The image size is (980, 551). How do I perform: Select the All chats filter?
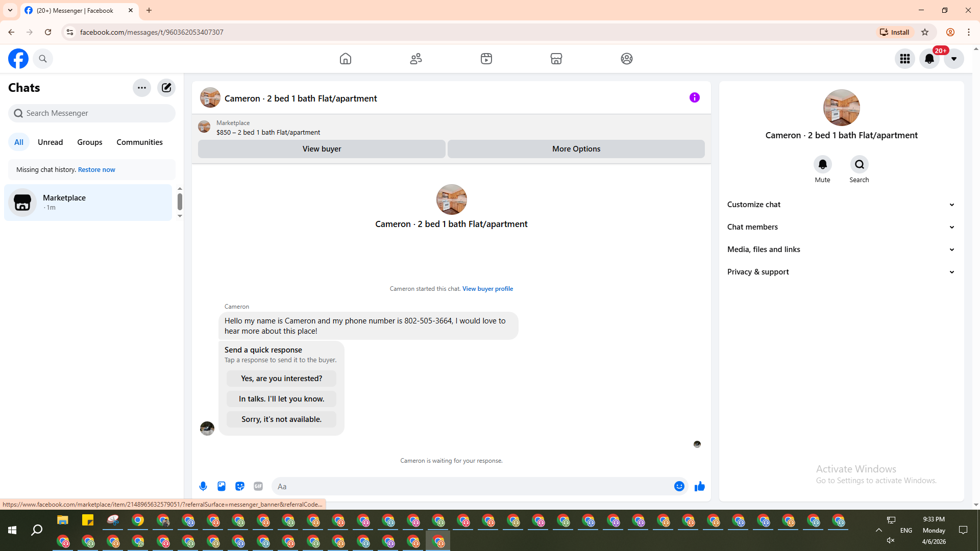(19, 142)
